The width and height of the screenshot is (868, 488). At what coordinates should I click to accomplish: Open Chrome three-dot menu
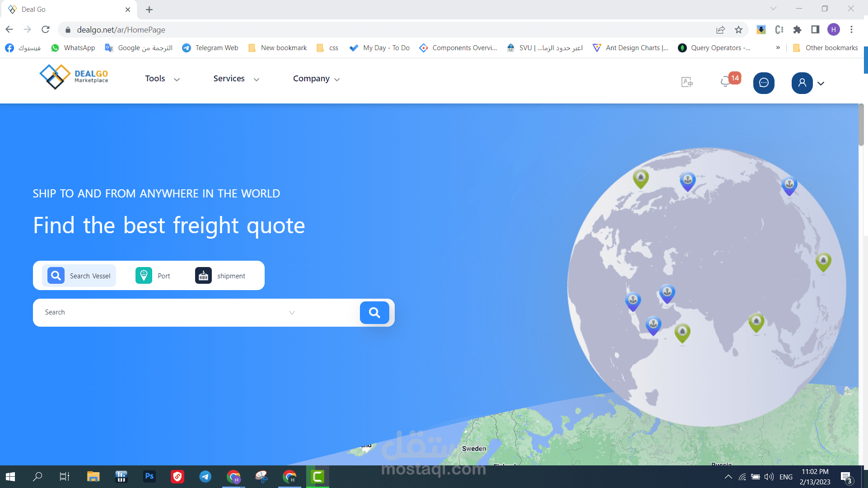[852, 30]
